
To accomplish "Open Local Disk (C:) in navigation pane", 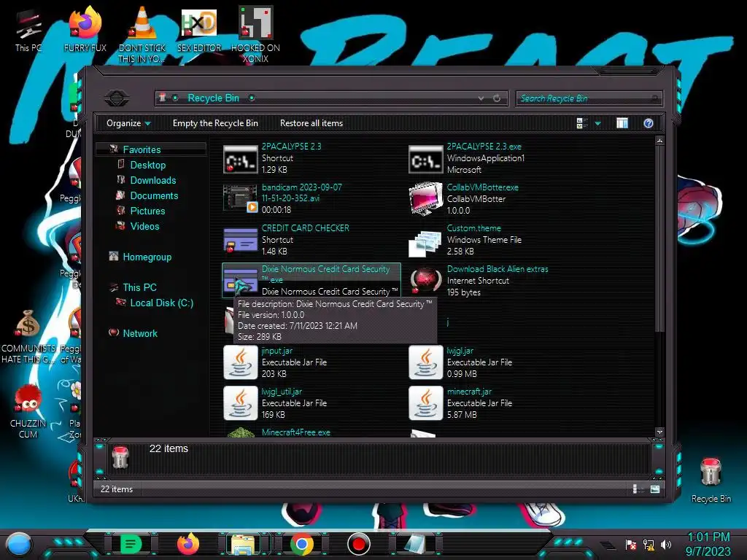I will pos(161,303).
